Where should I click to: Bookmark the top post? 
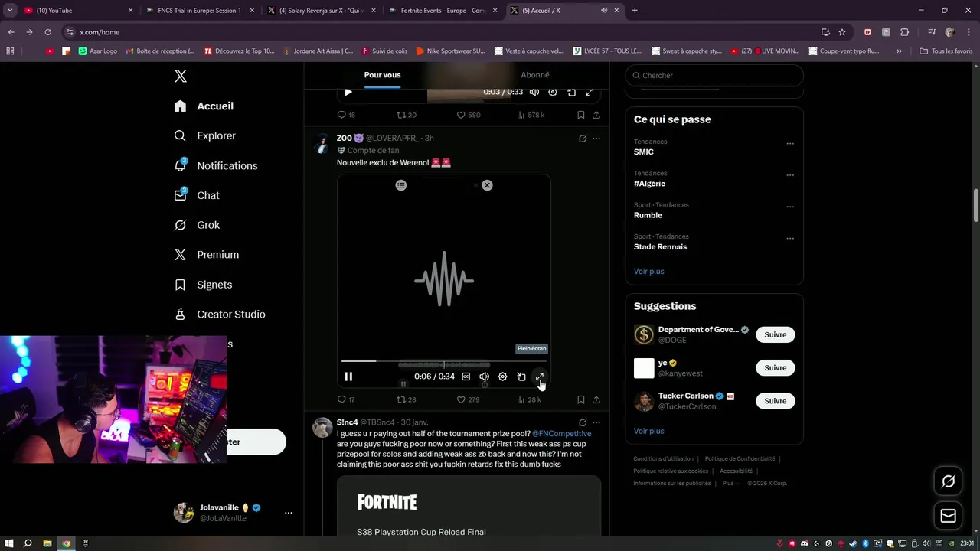coord(580,115)
